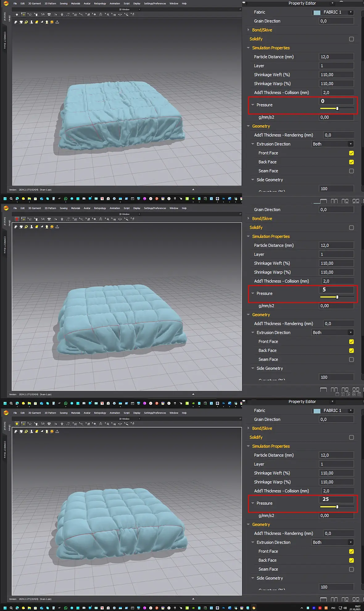Open Marvelous Designer icon in Windows taskbar
This screenshot has height=611, width=364.
(254, 608)
